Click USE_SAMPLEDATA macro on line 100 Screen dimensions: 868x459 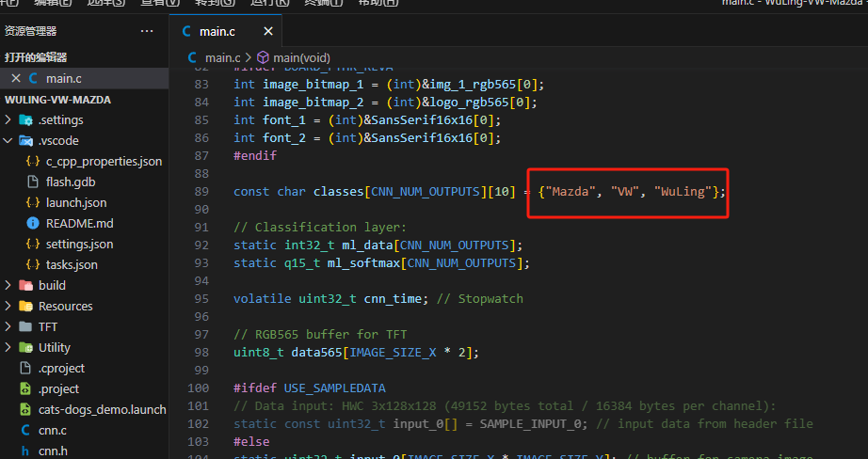335,388
